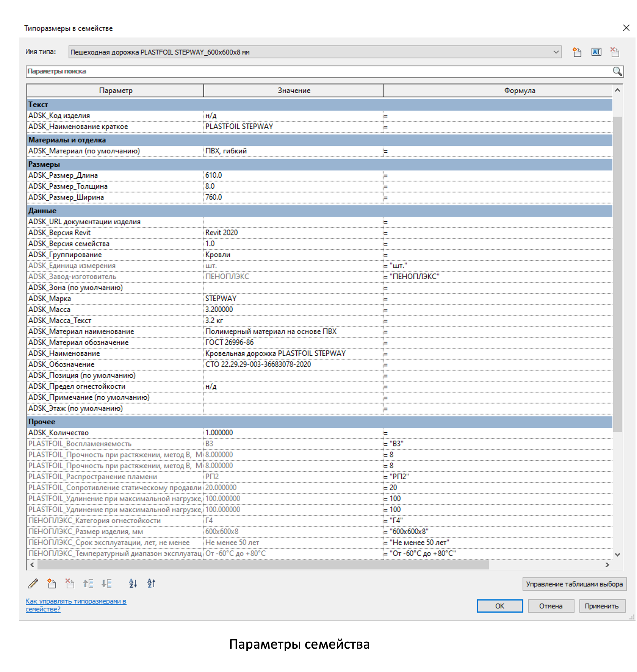The image size is (637, 672).
Task: Edit the ADSK_Размер_Длина value 610.0
Action: pyautogui.click(x=293, y=176)
